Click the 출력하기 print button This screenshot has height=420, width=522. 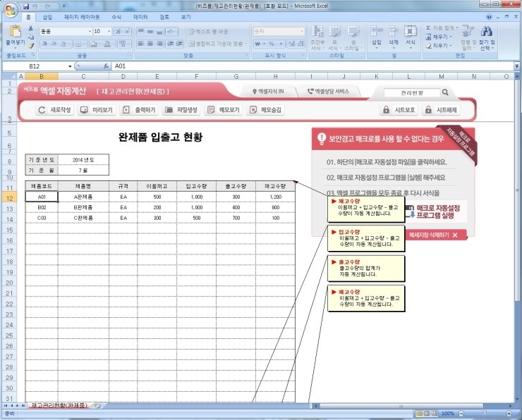(x=138, y=110)
